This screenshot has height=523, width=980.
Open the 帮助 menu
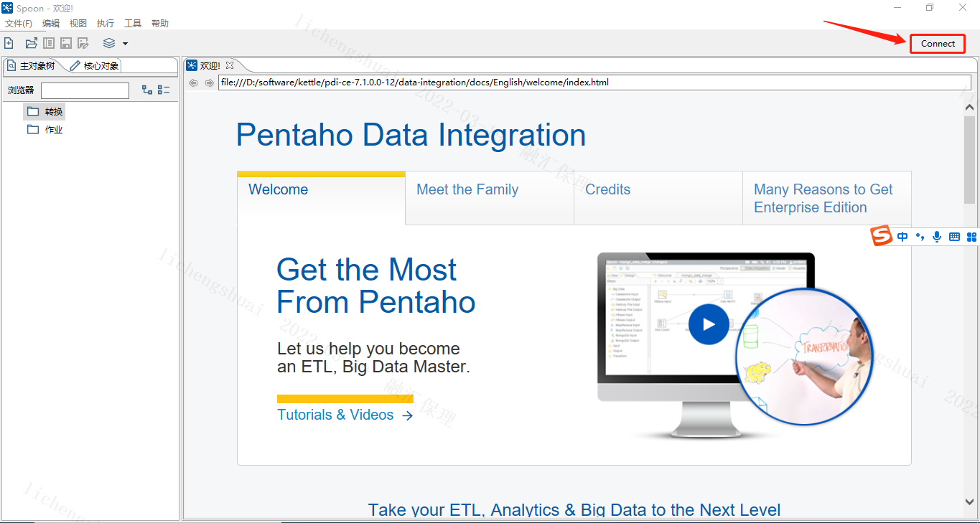click(x=160, y=24)
